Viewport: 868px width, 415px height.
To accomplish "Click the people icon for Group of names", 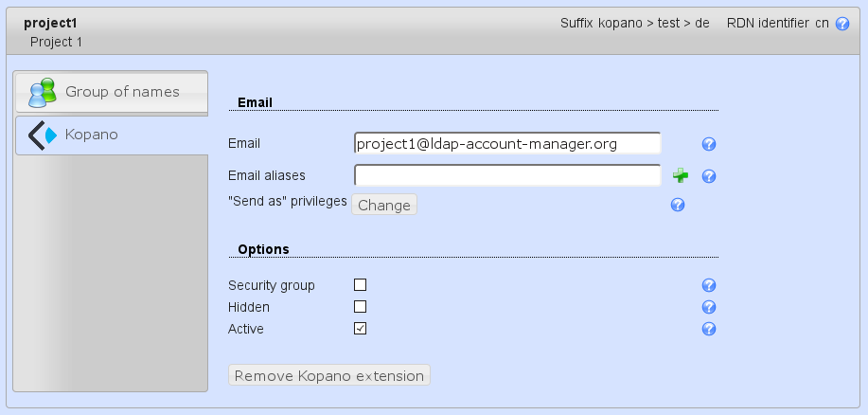I will [43, 92].
